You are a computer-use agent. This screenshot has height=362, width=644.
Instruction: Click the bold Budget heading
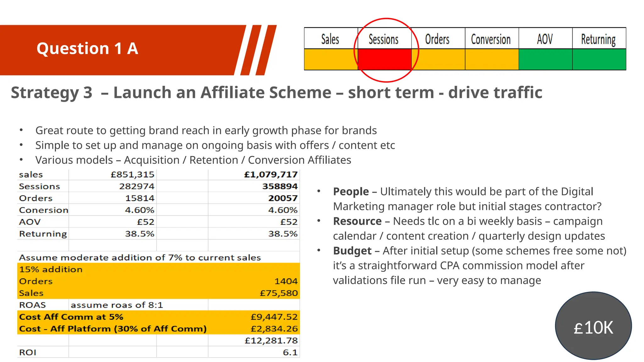coord(352,251)
